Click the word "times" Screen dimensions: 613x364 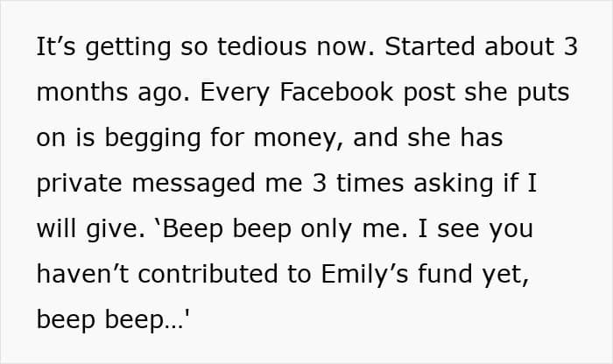click(x=370, y=183)
